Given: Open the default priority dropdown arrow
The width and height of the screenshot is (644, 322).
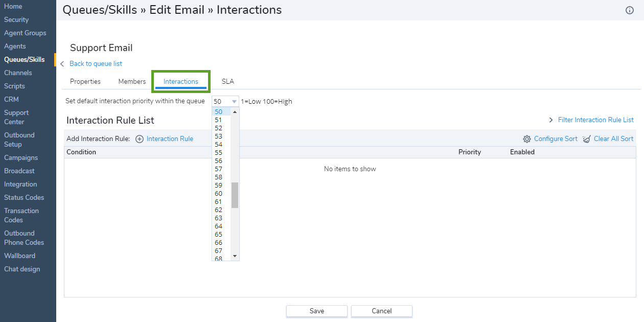Looking at the screenshot, I should tap(234, 102).
